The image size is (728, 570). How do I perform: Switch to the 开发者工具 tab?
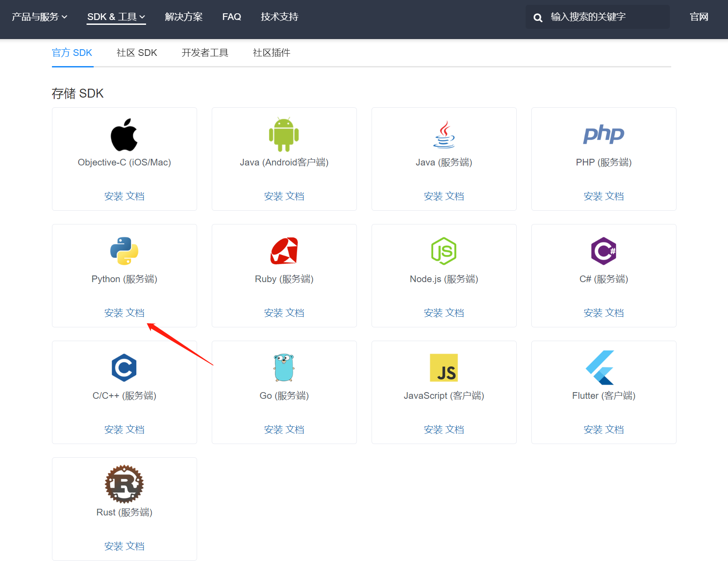(205, 53)
